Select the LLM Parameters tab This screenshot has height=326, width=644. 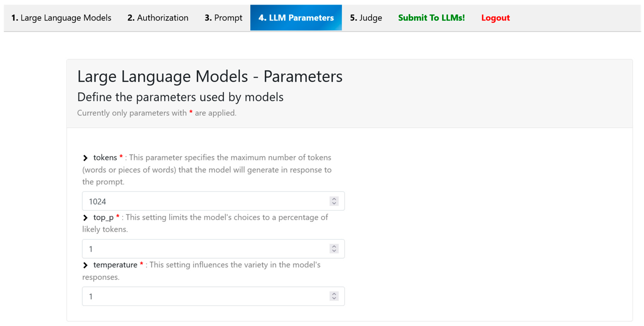point(296,18)
